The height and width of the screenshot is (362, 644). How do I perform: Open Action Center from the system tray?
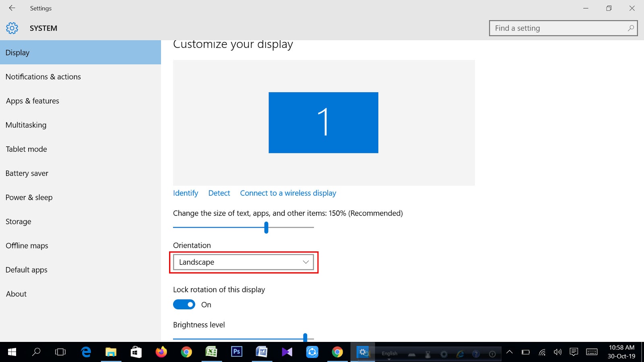point(573,352)
